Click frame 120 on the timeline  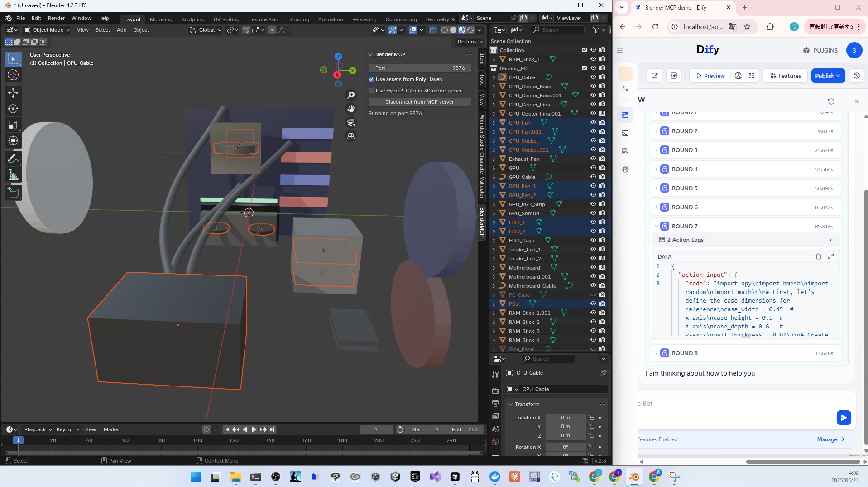(234, 441)
